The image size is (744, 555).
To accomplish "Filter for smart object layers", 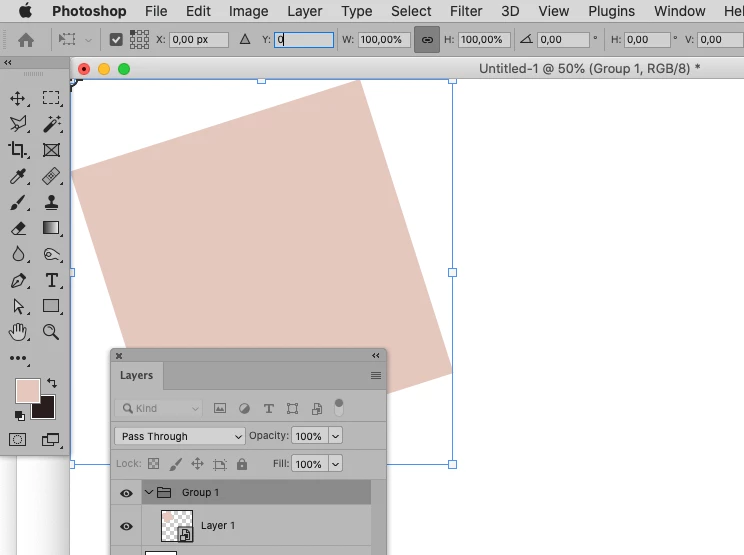I will coord(317,408).
